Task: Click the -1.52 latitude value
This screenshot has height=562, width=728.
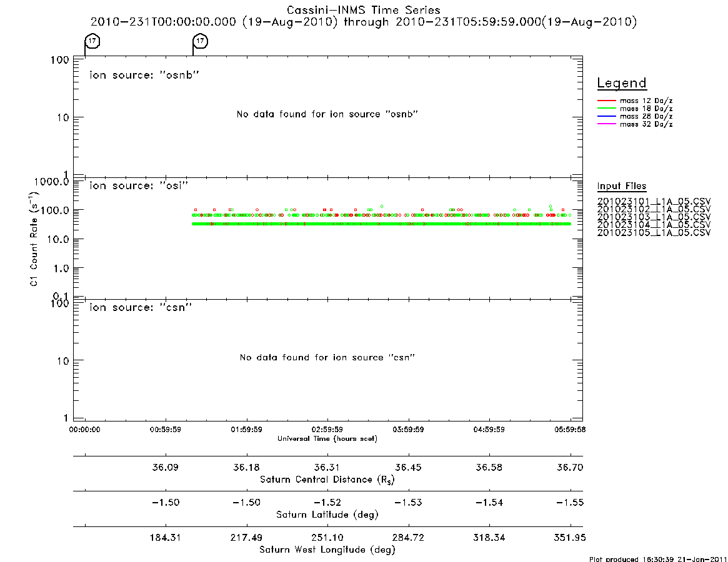Action: coord(327,503)
